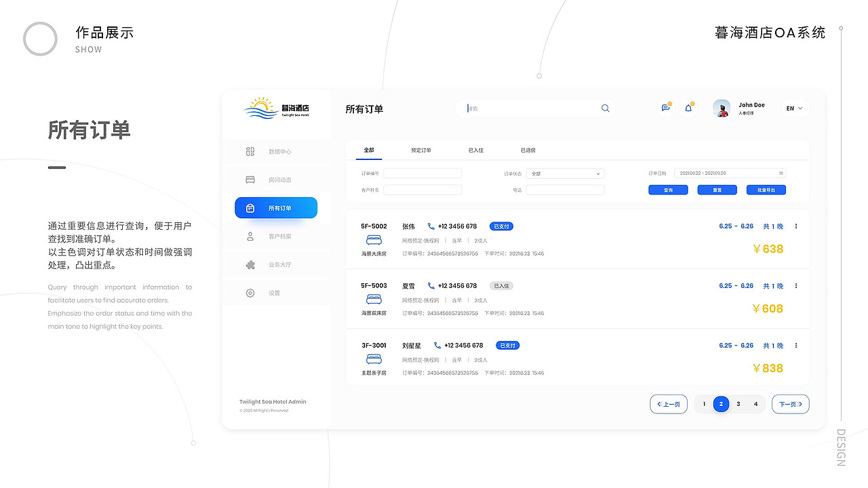Viewport: 868px width, 488px height.
Task: Select the 房间动态 bed icon in sidebar
Action: (x=250, y=180)
